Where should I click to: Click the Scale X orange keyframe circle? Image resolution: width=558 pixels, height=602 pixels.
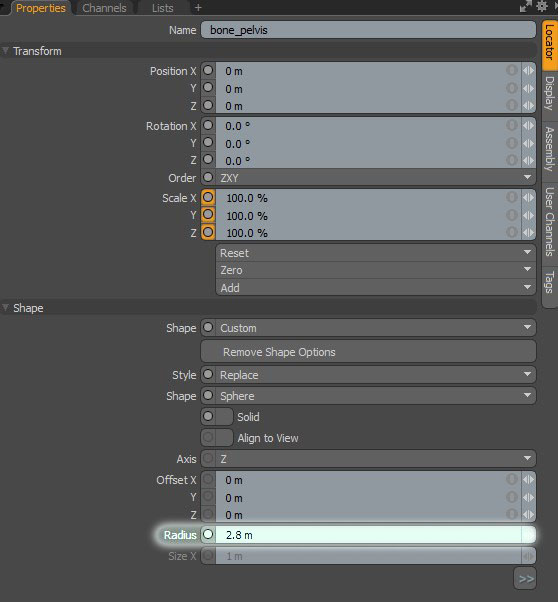coord(208,198)
